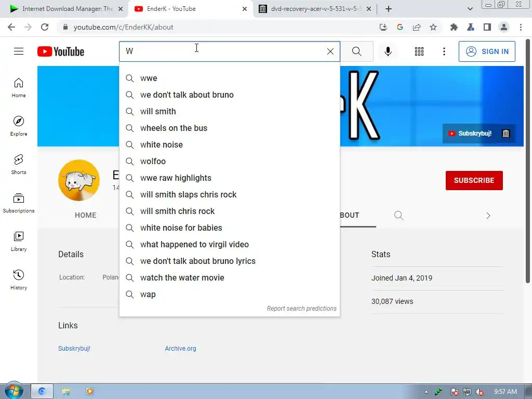Open the YouTube hamburger guide menu
The height and width of the screenshot is (399, 532).
[19, 51]
